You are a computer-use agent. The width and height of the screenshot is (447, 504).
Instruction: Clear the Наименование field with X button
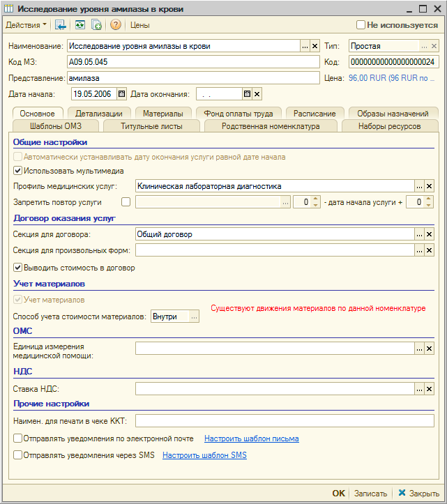pyautogui.click(x=315, y=46)
